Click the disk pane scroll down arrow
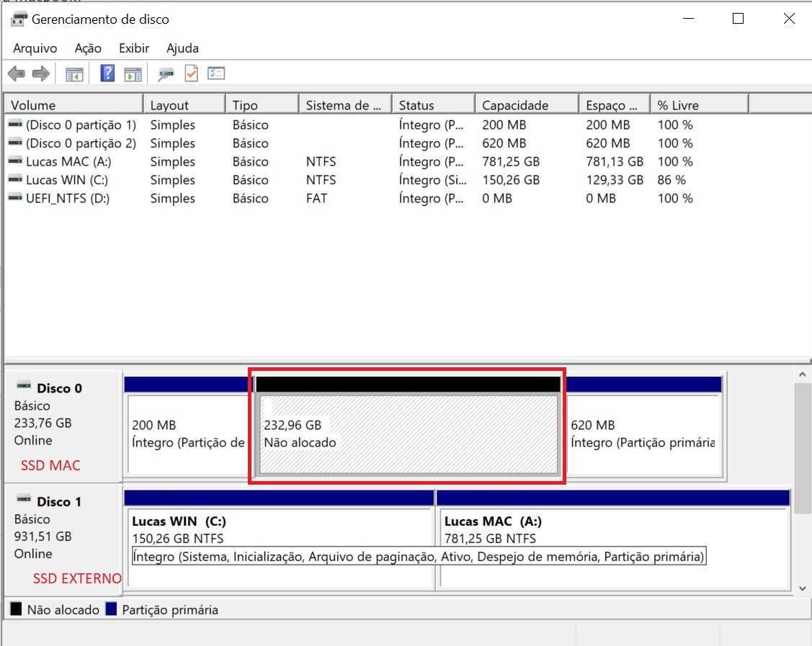This screenshot has height=646, width=812. point(802,588)
